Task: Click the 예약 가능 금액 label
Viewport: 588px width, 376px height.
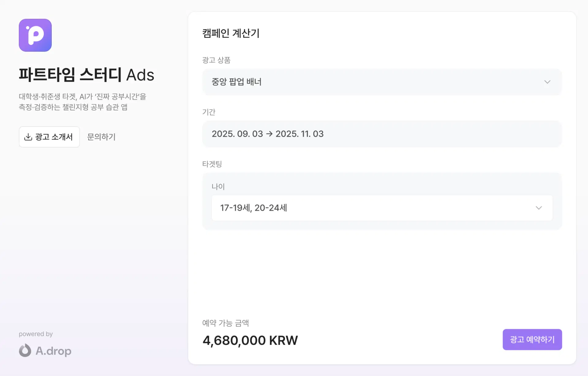Action: 225,323
